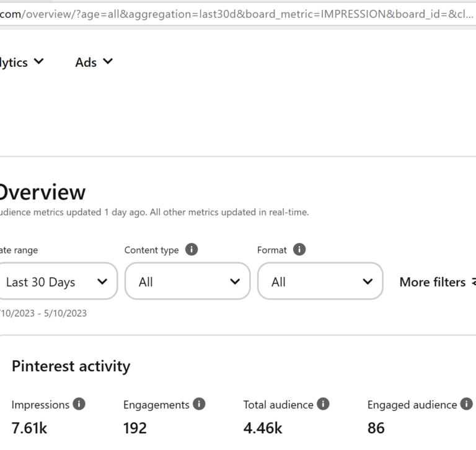Click the Overview page heading
The height and width of the screenshot is (450, 476).
(42, 192)
